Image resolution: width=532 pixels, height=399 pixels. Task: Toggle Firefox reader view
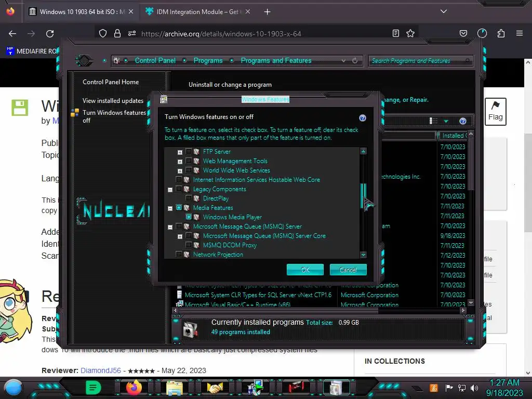click(x=395, y=33)
